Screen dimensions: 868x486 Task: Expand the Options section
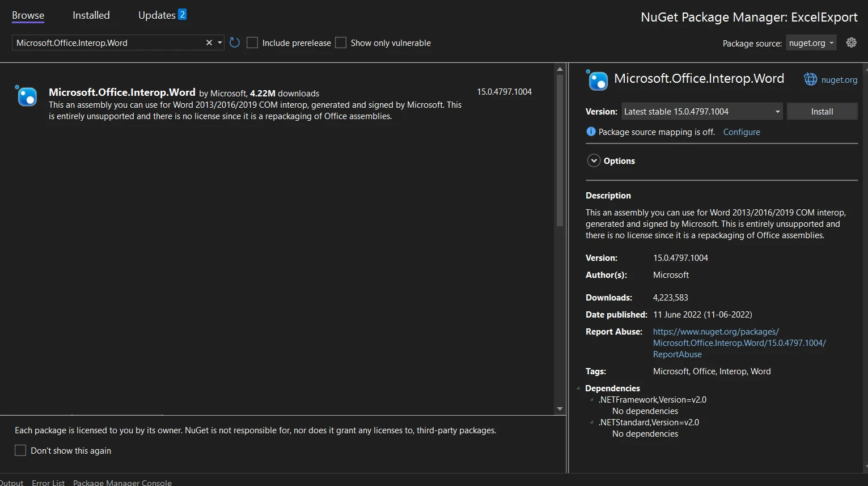tap(594, 160)
